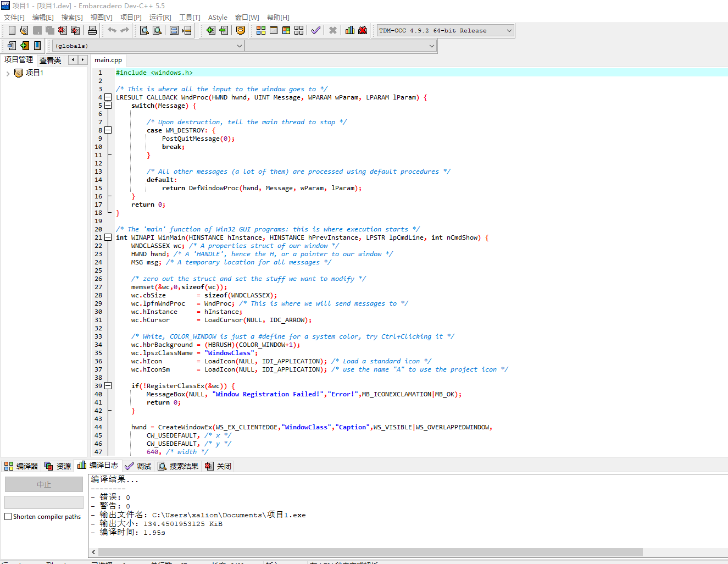Click the Delete profiling information icon
Screen dimensions: 728x564
[x=363, y=30]
